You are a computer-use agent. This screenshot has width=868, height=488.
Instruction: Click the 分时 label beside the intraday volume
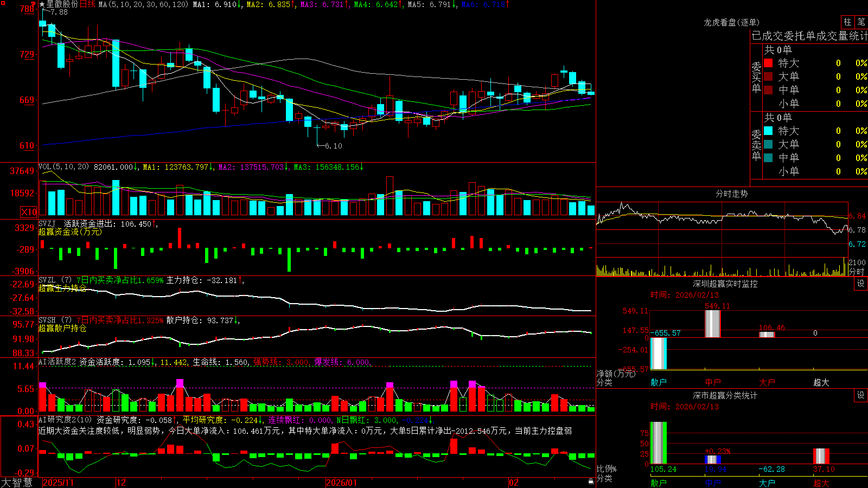click(x=857, y=272)
